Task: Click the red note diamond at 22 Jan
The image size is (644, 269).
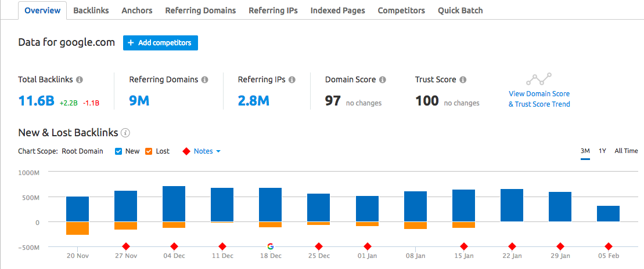Action: click(x=512, y=246)
